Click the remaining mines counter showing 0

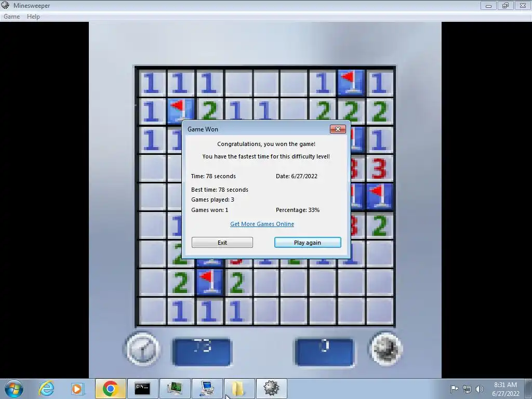pyautogui.click(x=324, y=352)
